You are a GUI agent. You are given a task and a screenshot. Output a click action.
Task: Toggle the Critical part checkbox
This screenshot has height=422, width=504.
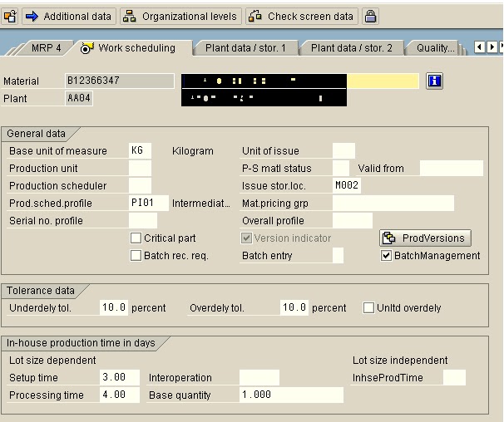(x=136, y=238)
